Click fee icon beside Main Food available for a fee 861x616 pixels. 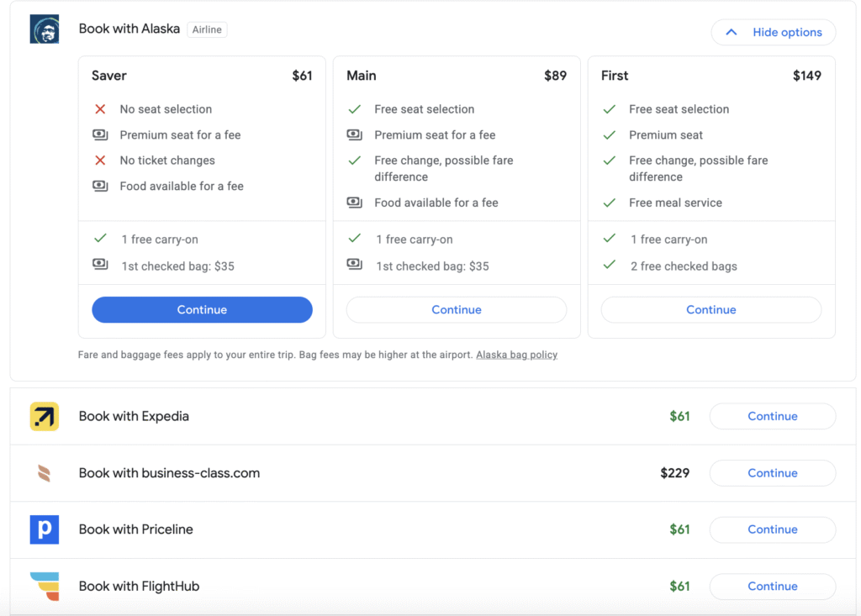(355, 203)
